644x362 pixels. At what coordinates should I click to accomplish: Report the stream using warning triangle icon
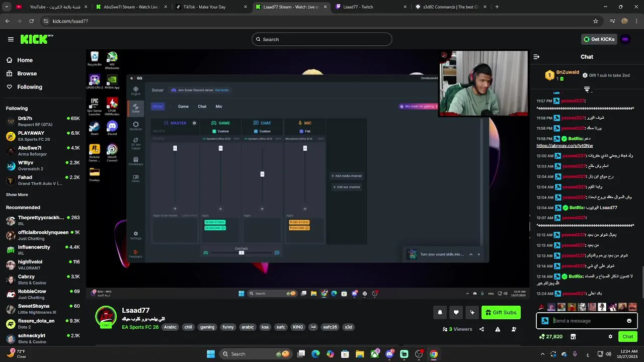498,329
